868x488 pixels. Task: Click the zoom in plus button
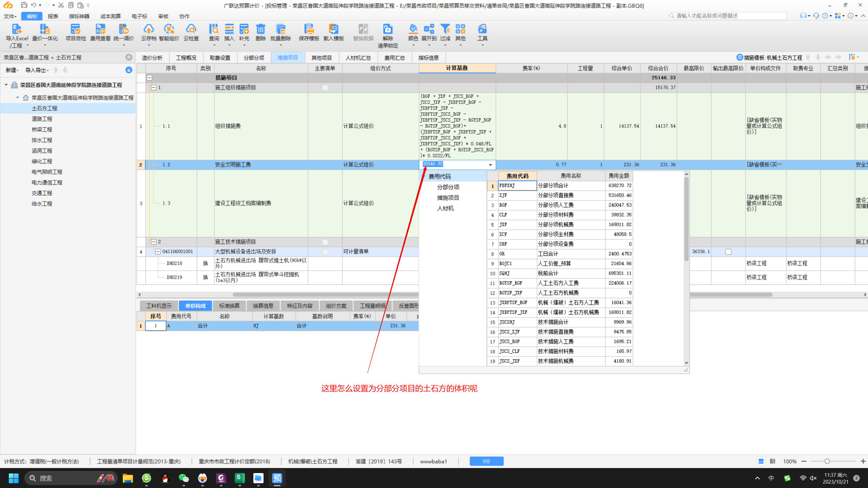pyautogui.click(x=863, y=461)
